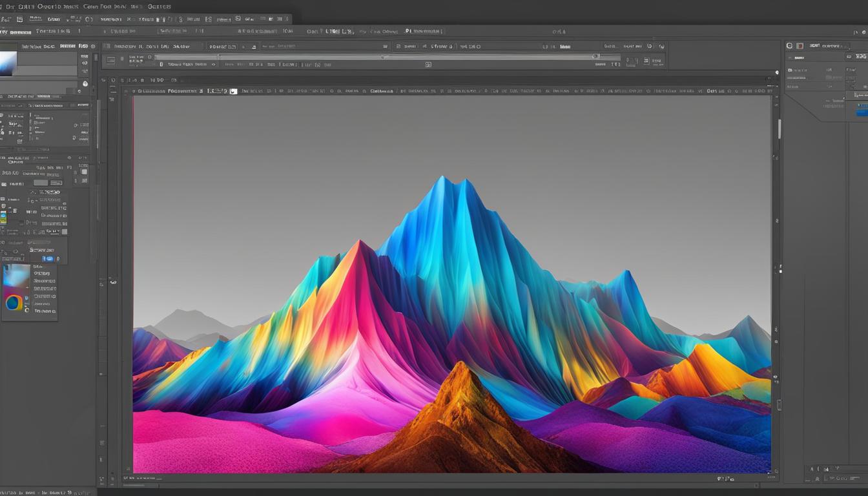Click the vertical scrollbar beside the canvas
The height and width of the screenshot is (496, 868).
point(780,271)
